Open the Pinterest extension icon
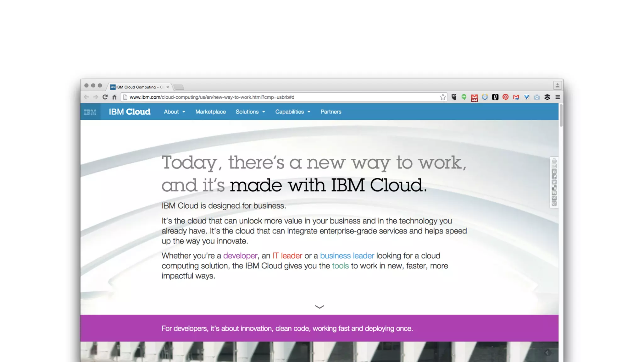This screenshot has height=362, width=644. (505, 97)
